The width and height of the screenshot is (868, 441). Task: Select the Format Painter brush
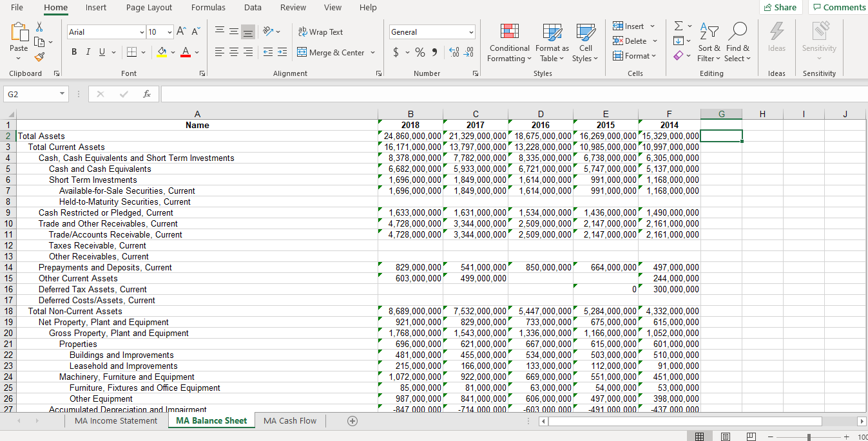tap(39, 57)
